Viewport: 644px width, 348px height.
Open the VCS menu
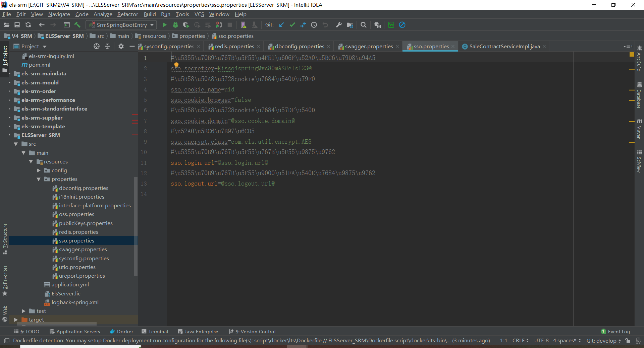click(199, 14)
